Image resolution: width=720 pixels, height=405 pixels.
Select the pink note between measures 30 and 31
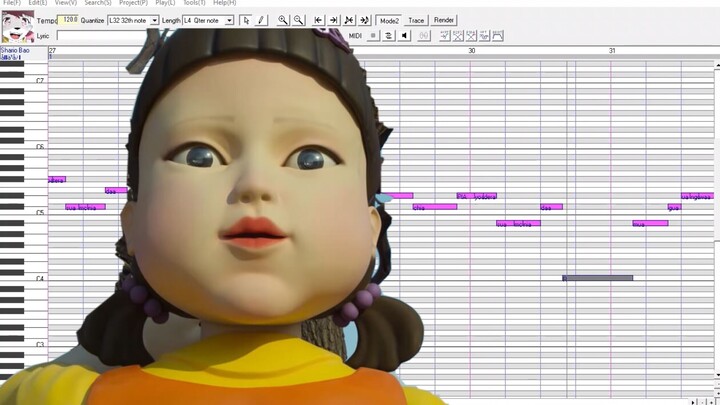[551, 207]
